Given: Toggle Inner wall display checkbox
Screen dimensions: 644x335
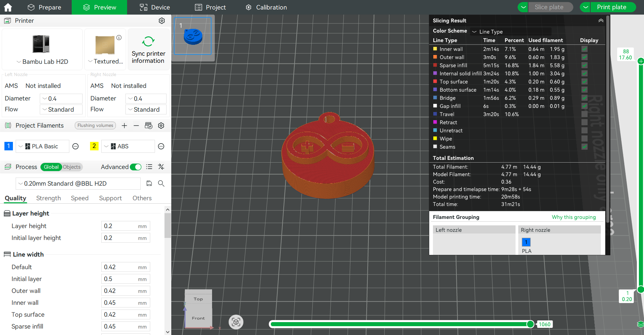Looking at the screenshot, I should (585, 49).
